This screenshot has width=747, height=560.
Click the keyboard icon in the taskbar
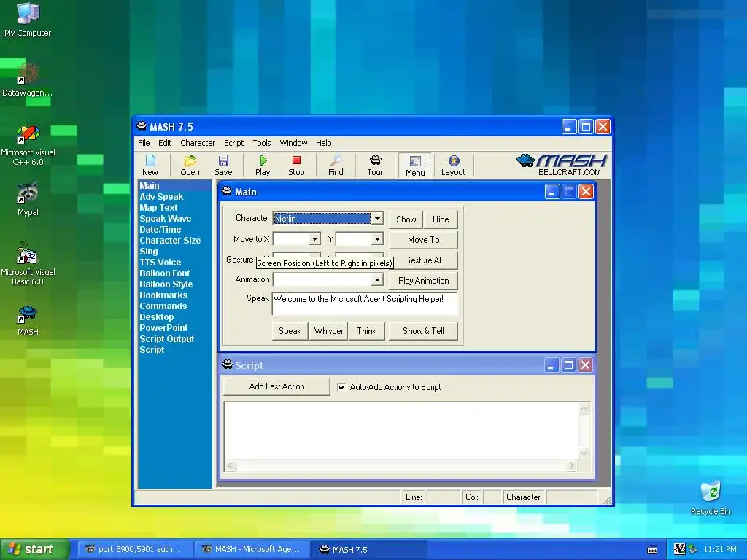point(652,550)
